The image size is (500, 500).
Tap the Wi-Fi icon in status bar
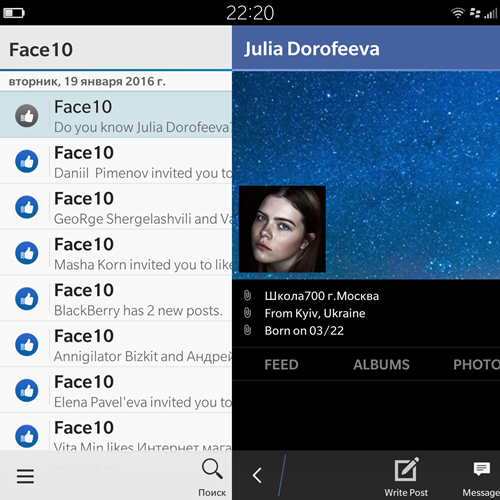tap(458, 13)
